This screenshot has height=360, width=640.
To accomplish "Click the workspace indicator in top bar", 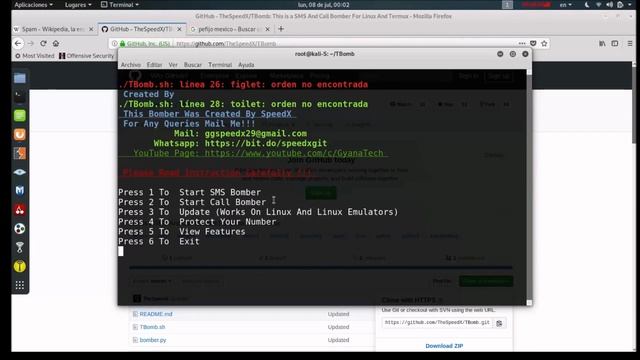I will (x=507, y=5).
